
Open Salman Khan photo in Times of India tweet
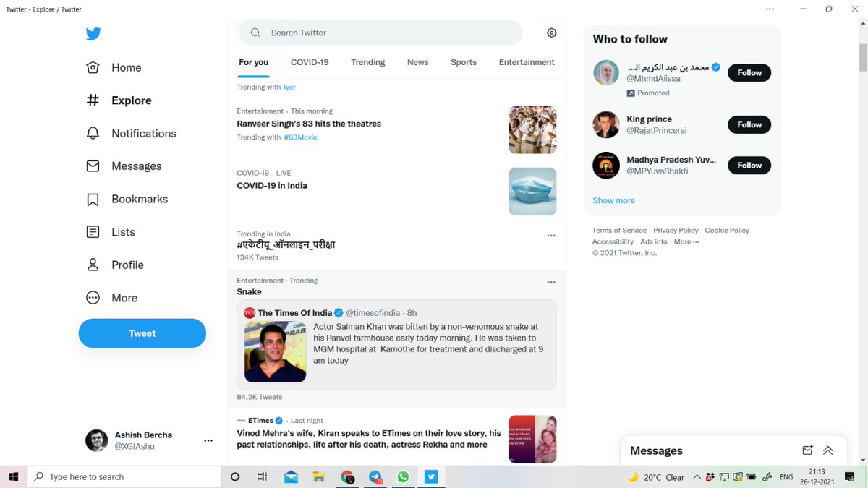[275, 351]
